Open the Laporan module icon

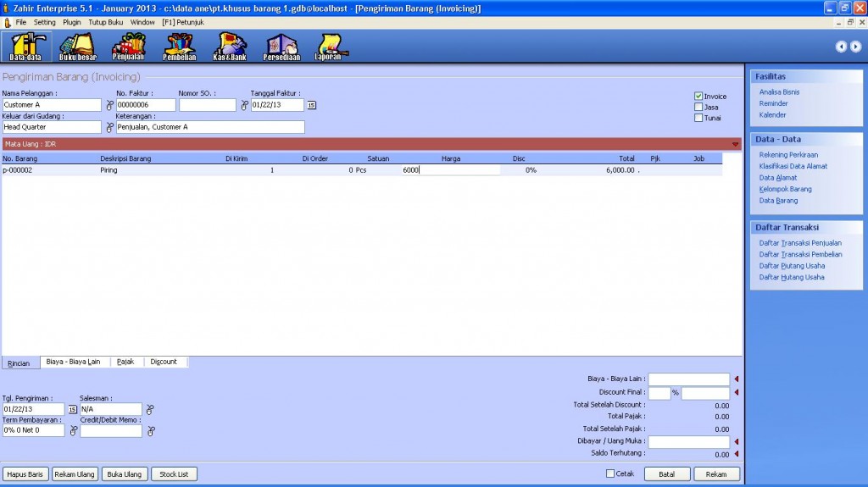328,46
